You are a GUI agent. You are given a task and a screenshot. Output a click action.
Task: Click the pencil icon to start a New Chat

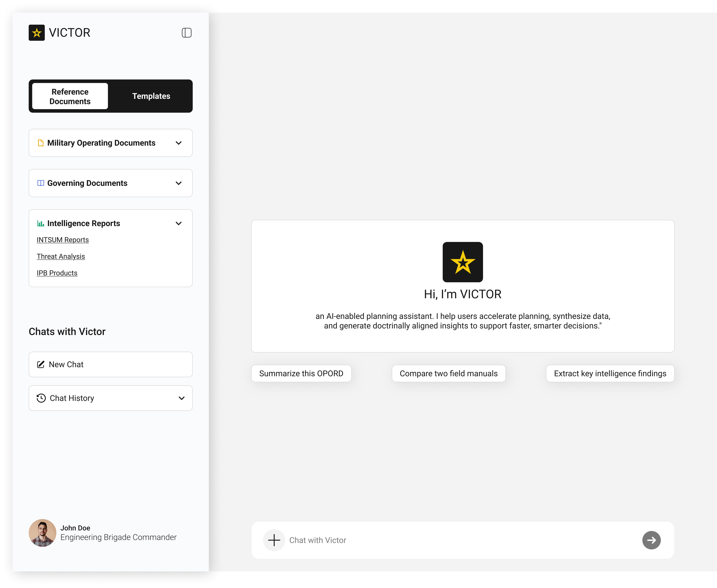(41, 365)
